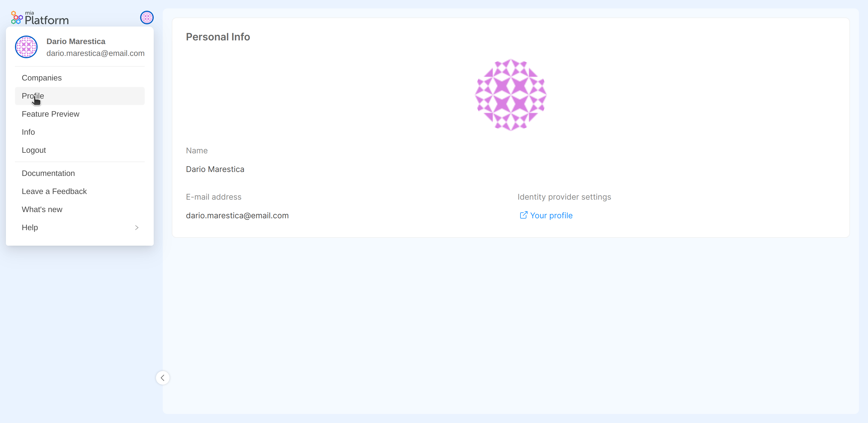
Task: Click Logout in the user menu
Action: [34, 150]
